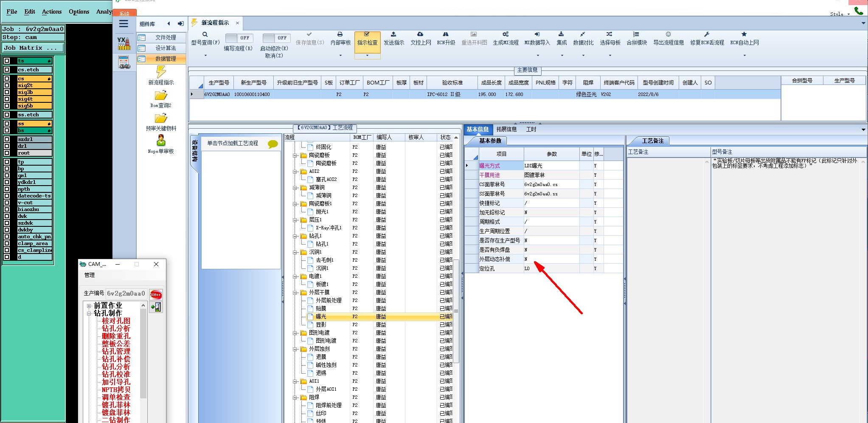Open 管理 menu in CAM window
This screenshot has width=868, height=423.
click(x=90, y=275)
